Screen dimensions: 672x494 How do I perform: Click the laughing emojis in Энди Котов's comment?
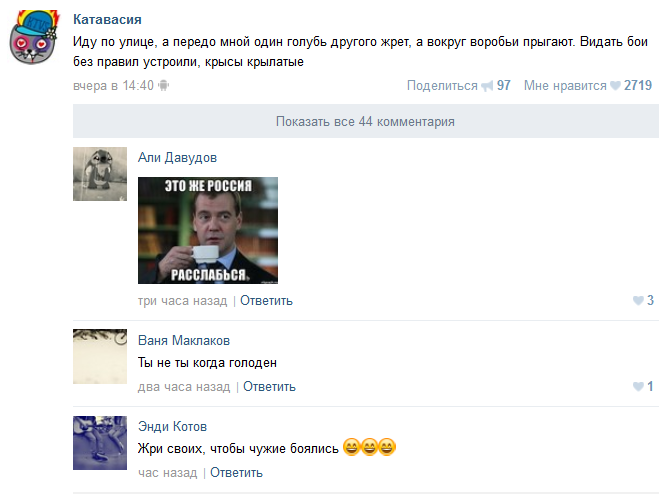pos(369,448)
